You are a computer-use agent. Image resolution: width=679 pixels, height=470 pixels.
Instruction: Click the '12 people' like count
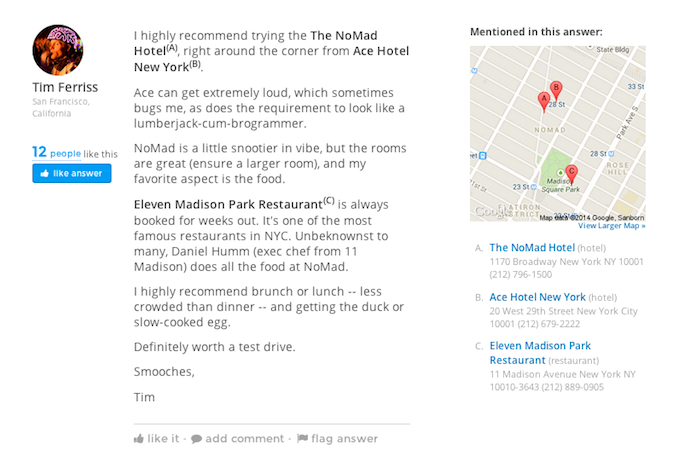[55, 153]
